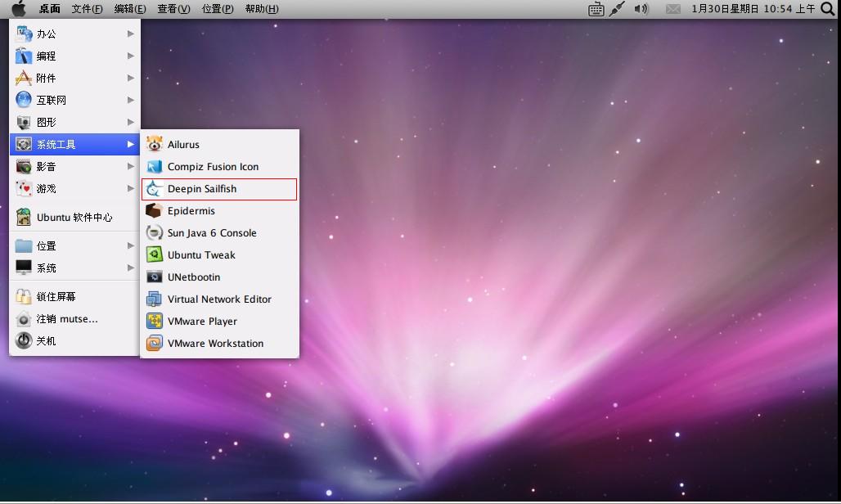Click the 影音 multimedia camera icon
The height and width of the screenshot is (504, 841).
point(24,167)
